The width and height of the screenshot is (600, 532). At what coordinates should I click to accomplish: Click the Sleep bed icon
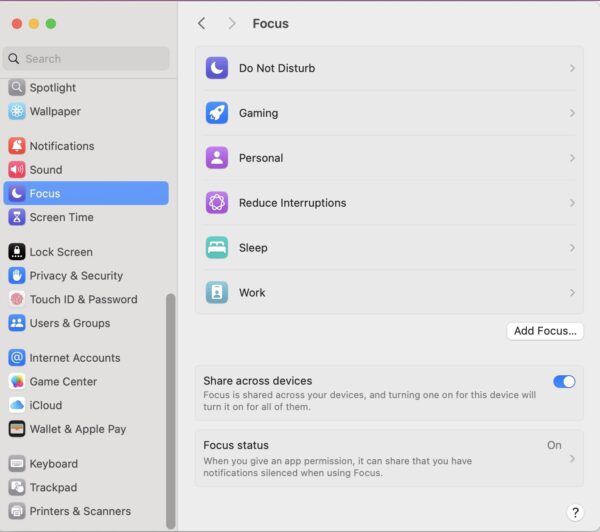pos(217,248)
